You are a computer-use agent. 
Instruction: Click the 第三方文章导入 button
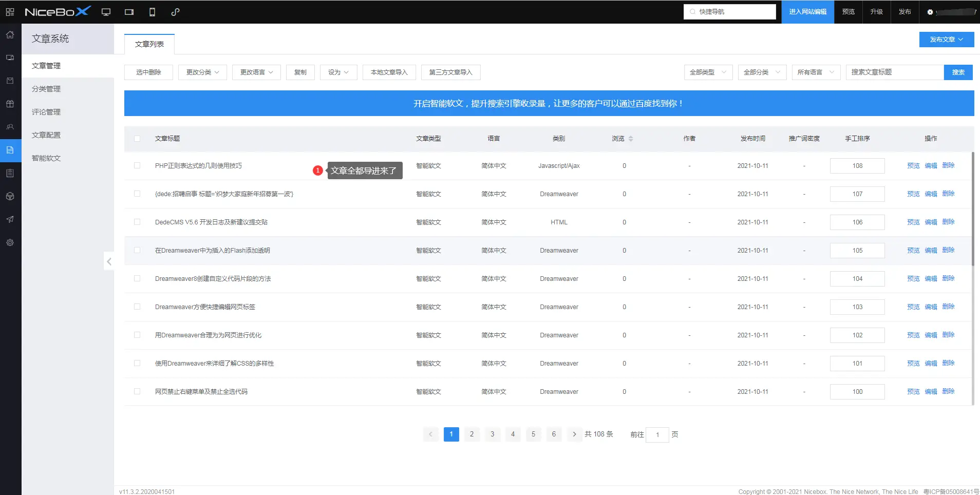pos(451,72)
